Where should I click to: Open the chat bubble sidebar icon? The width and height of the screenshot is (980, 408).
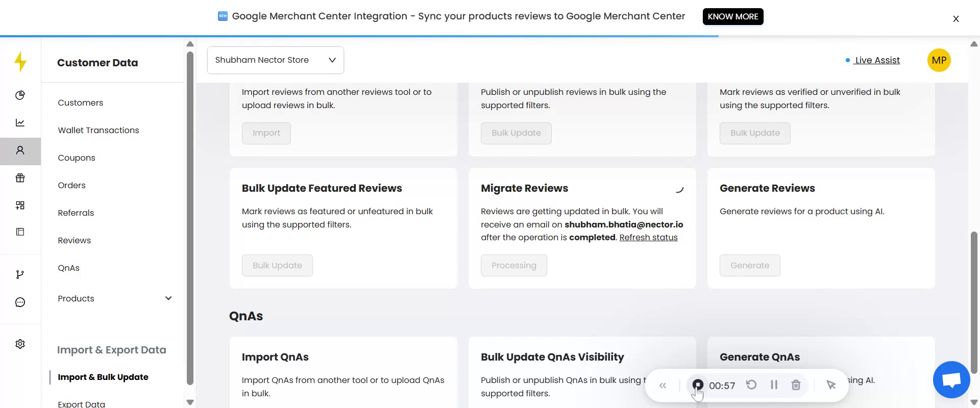(x=20, y=302)
